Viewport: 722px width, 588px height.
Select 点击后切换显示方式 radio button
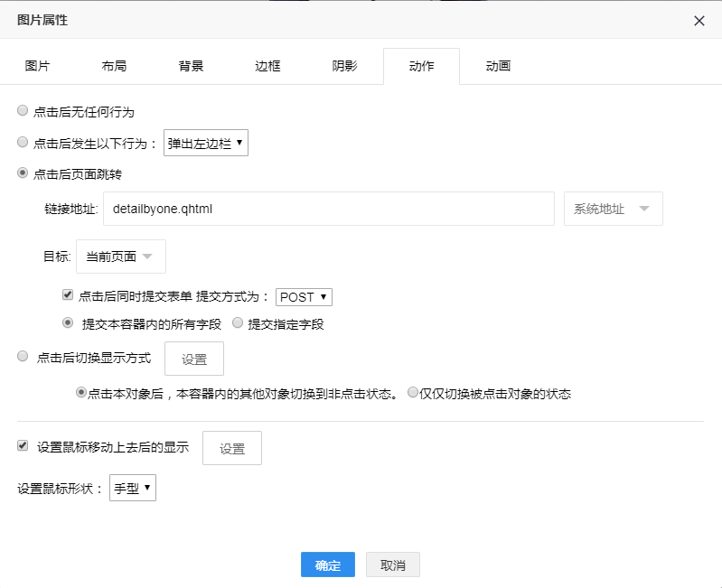[x=23, y=357]
